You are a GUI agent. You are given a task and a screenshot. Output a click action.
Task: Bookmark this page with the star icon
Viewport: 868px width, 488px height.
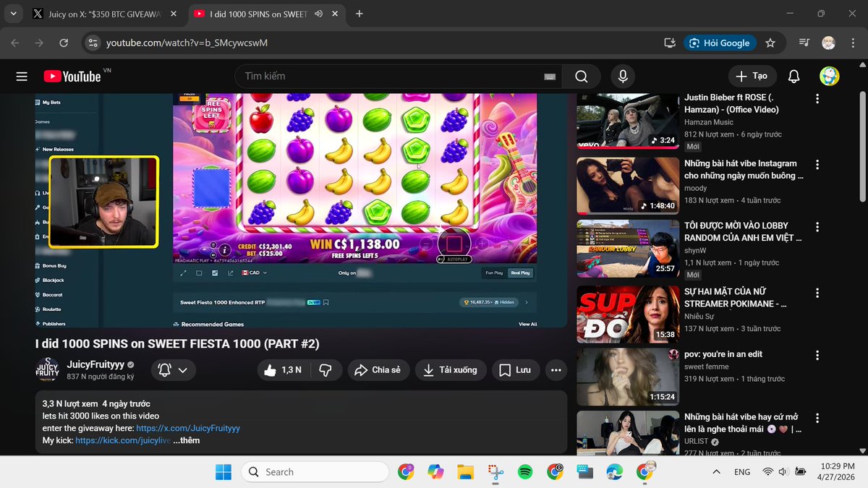pos(770,43)
